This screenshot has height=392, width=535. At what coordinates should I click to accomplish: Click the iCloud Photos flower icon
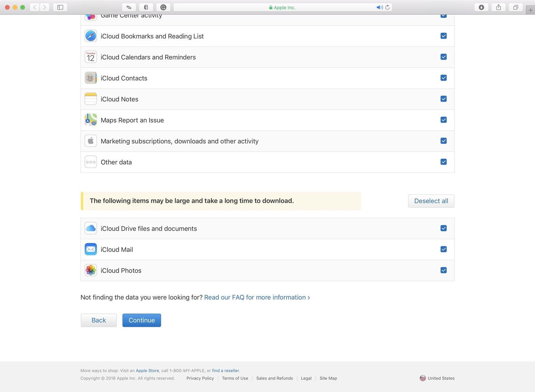91,270
